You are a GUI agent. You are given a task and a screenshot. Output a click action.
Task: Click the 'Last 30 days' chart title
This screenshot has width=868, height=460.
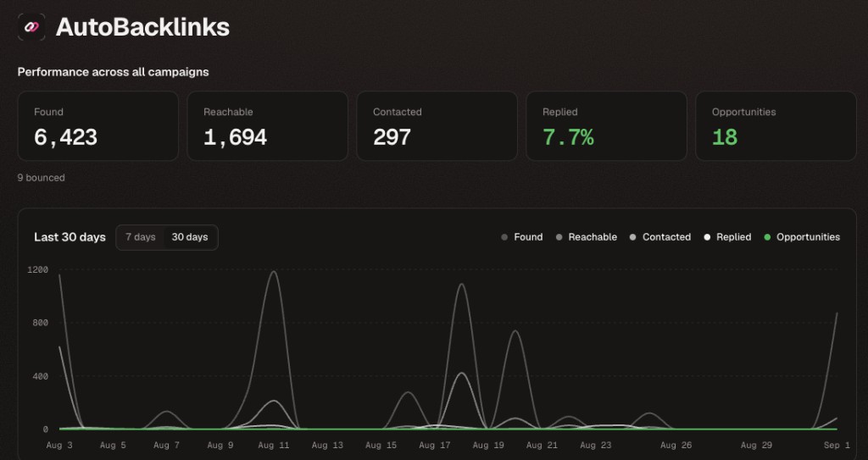click(70, 237)
